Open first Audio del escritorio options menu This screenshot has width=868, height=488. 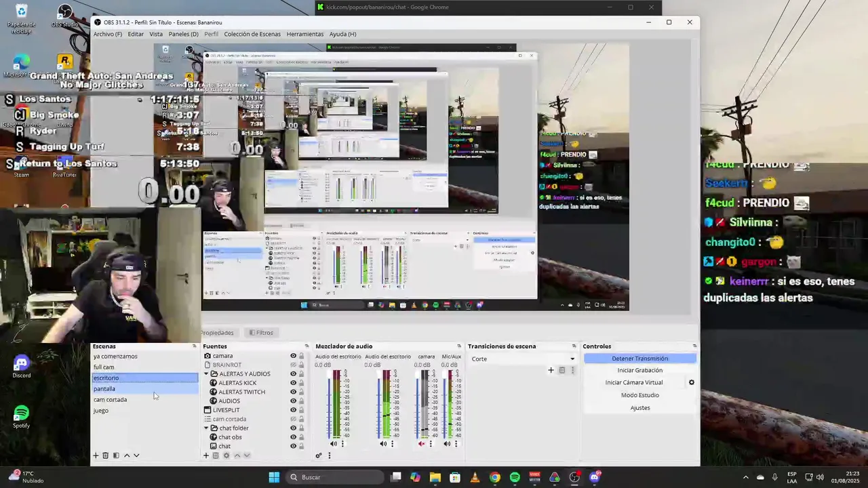342,444
